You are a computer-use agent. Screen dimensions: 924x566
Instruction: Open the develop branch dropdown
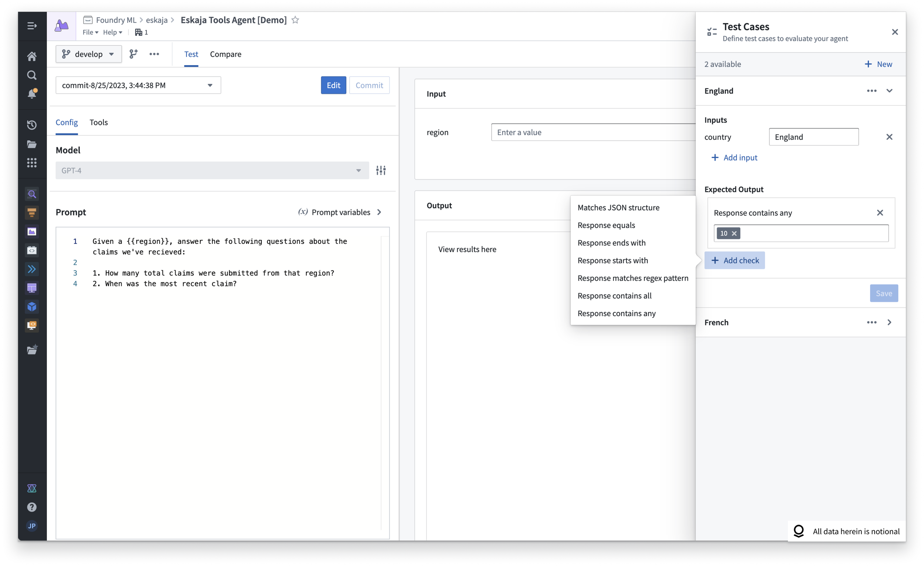coord(88,54)
